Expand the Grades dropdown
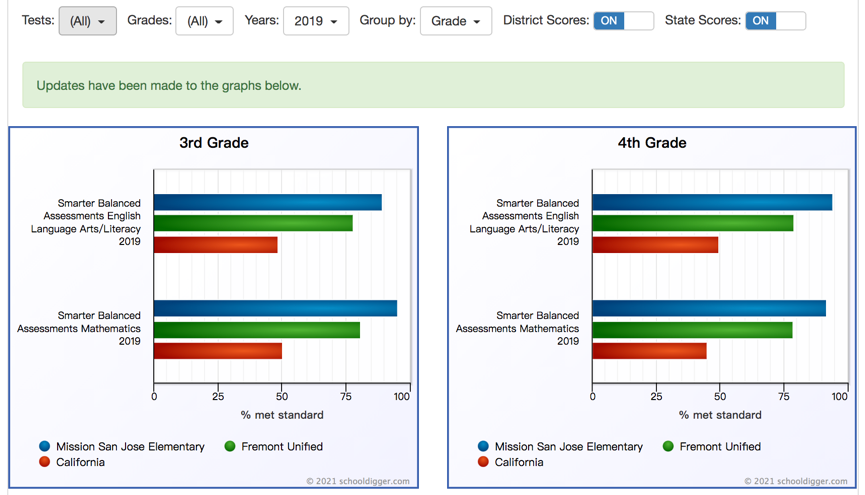Viewport: 865px width, 495px height. tap(204, 21)
